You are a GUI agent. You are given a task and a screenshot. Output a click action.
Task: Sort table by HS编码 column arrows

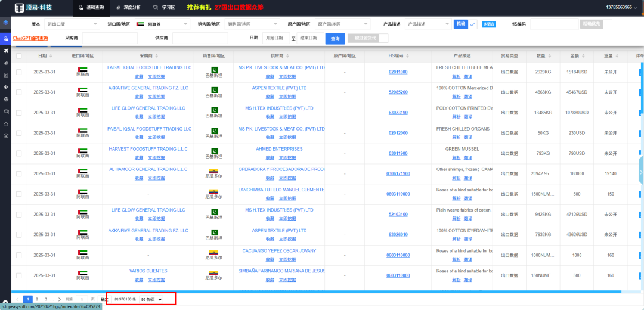click(x=408, y=56)
